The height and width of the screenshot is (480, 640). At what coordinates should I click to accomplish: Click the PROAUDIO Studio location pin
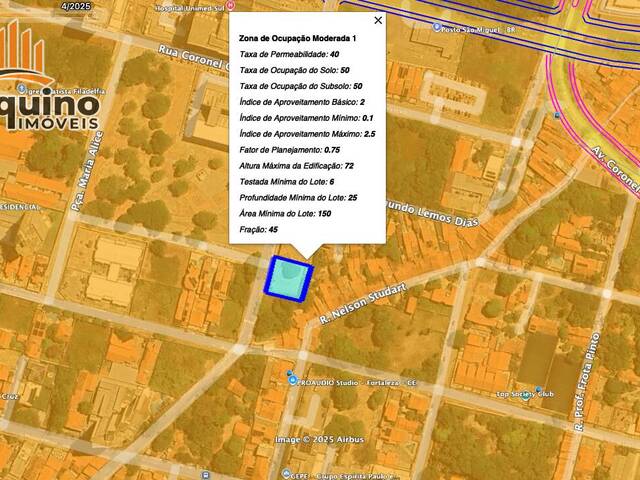[292, 381]
